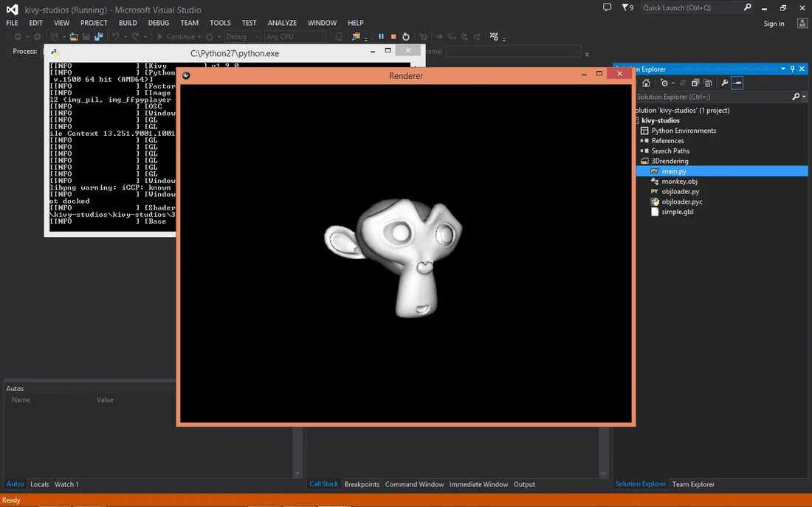Click Properties wrench icon in Solution Explorer

tap(724, 83)
